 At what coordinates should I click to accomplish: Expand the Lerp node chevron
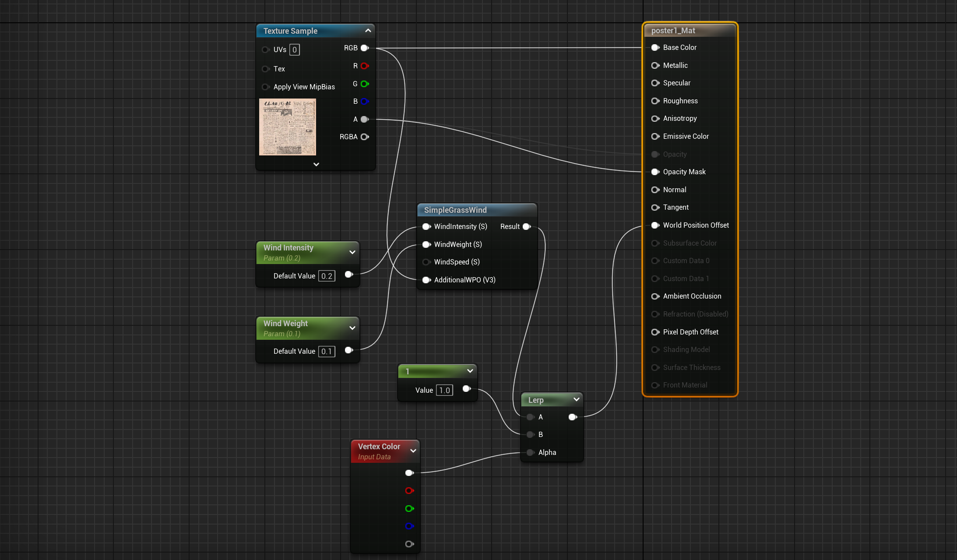click(576, 399)
